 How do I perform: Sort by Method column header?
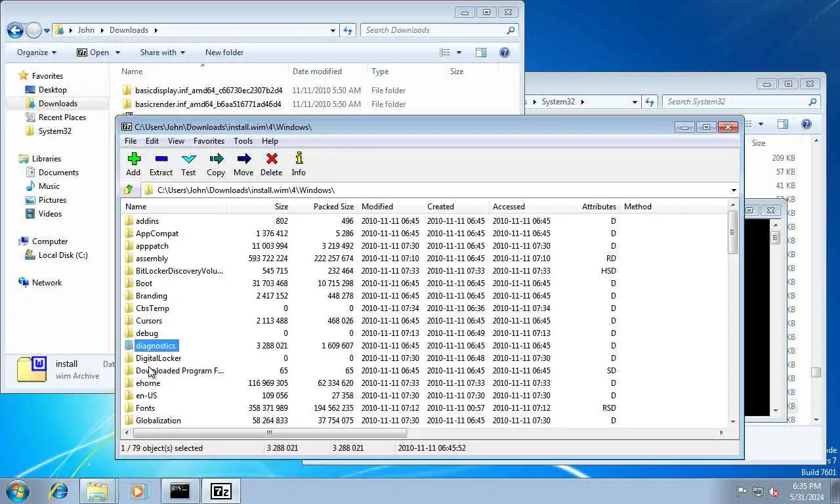point(653,207)
